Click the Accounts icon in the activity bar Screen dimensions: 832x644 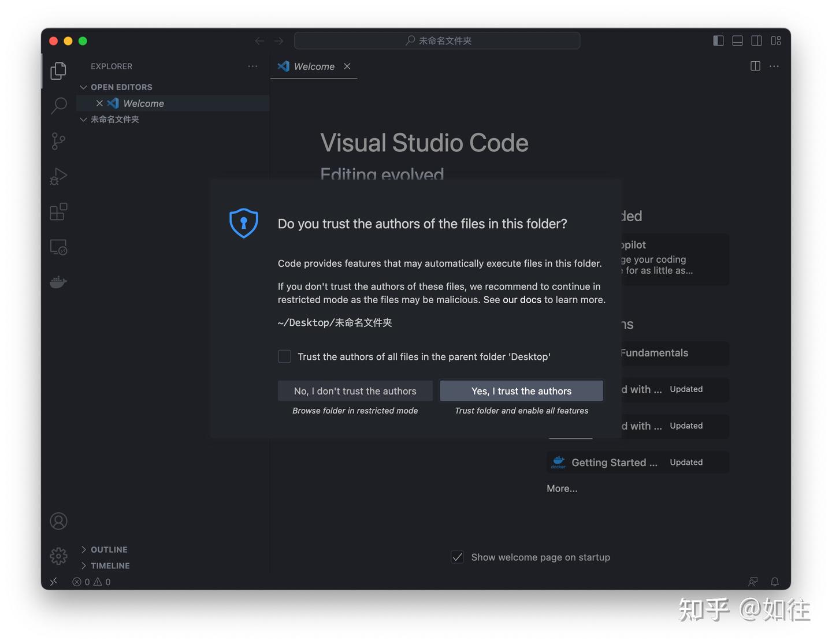coord(58,520)
